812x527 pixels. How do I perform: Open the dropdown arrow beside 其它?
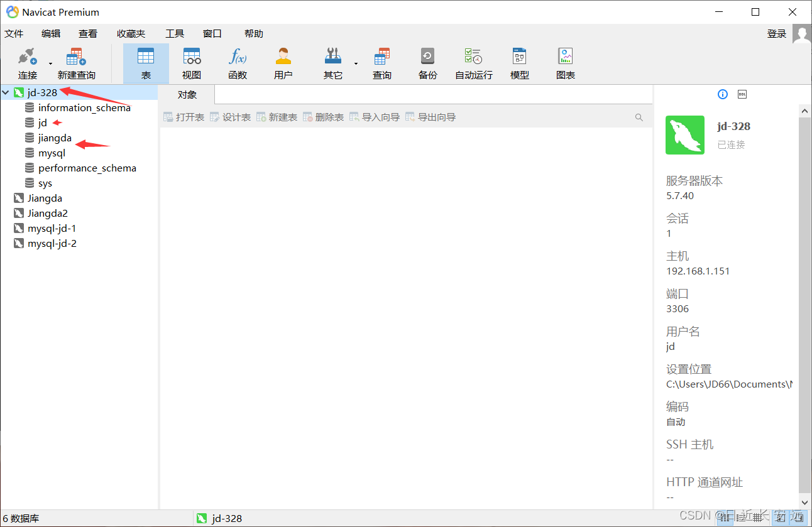[x=356, y=63]
